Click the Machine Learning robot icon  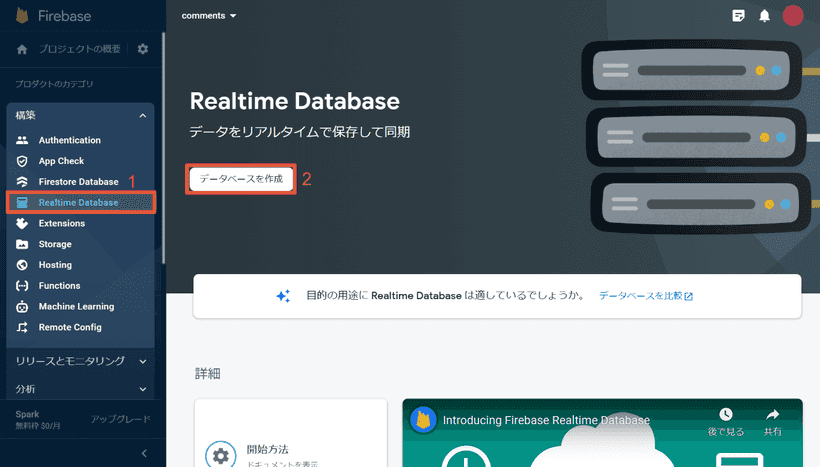coord(22,306)
